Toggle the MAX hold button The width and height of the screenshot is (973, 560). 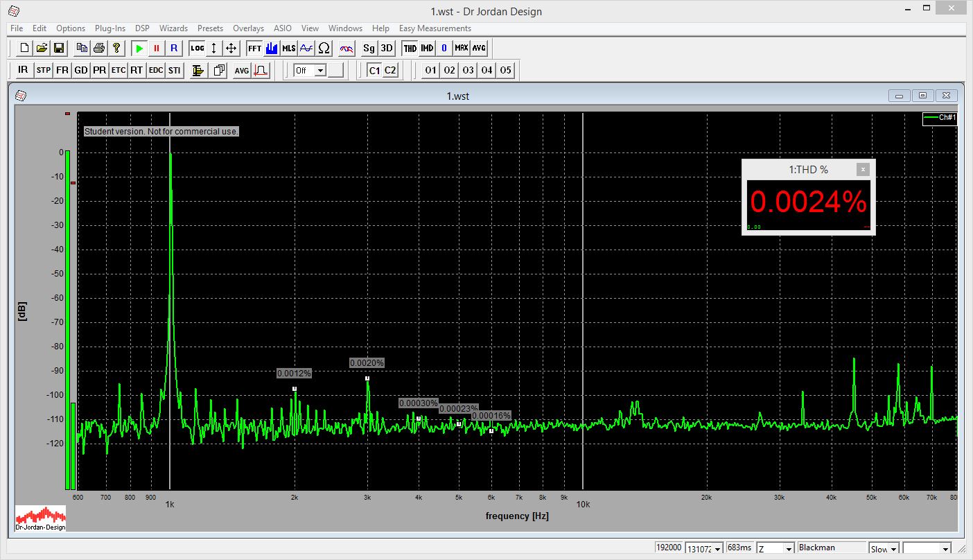point(462,48)
